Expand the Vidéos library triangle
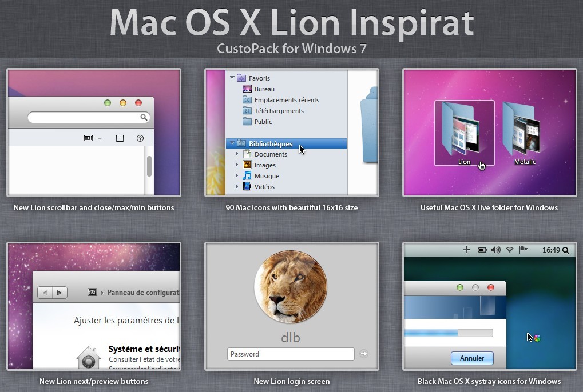This screenshot has width=583, height=392. pos(237,186)
